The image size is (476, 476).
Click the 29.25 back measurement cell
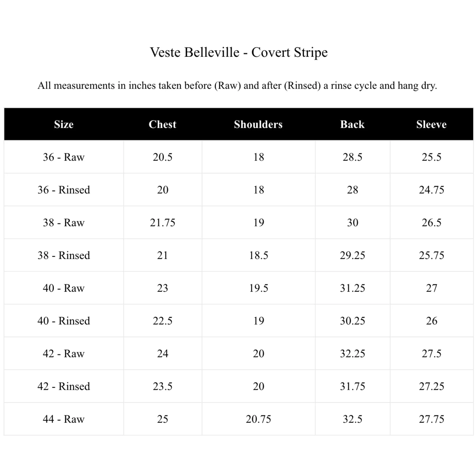pyautogui.click(x=353, y=255)
